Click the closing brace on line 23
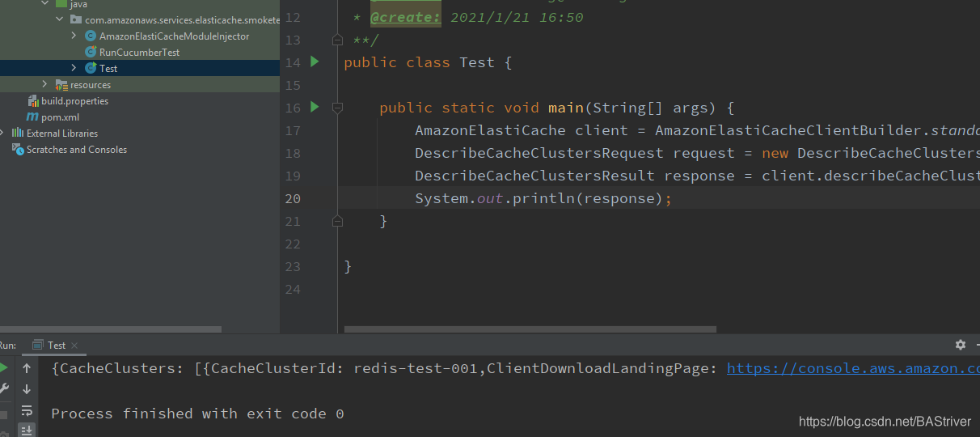The height and width of the screenshot is (437, 980). (x=348, y=266)
